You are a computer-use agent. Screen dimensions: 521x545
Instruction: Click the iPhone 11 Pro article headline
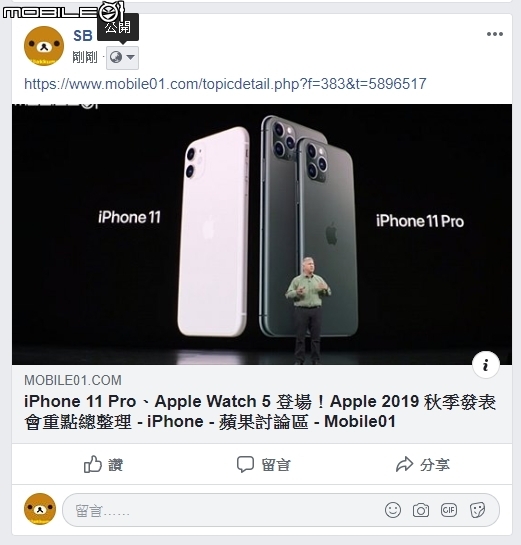coord(260,412)
